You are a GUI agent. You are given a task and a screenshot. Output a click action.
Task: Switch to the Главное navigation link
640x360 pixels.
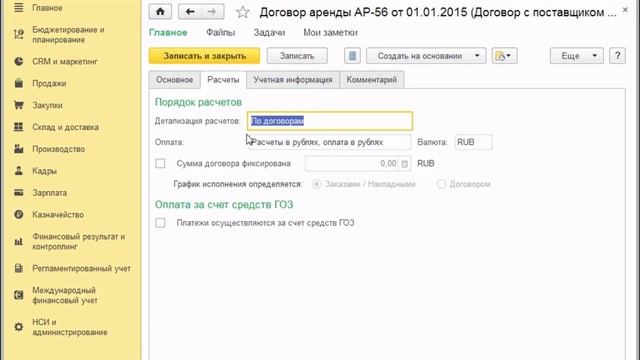[x=168, y=32]
